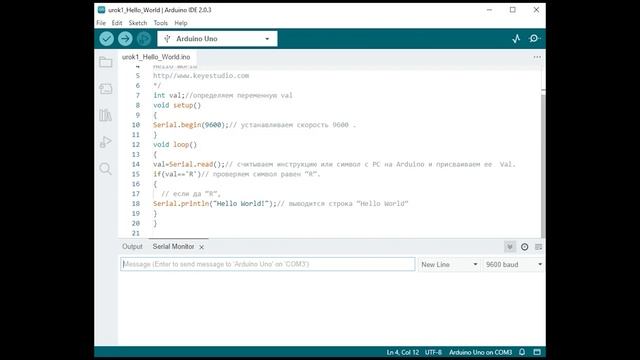Minimize the Arduino IDE window
The width and height of the screenshot is (640, 360).
[x=489, y=10]
